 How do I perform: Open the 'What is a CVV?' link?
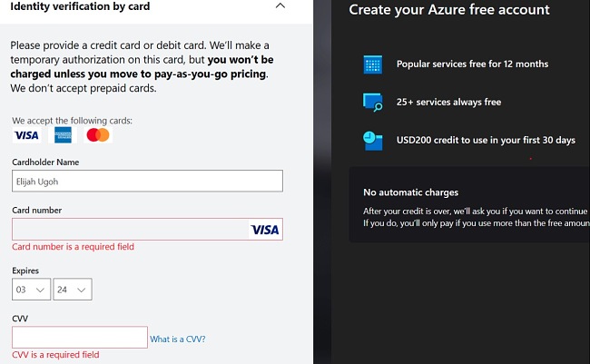click(x=178, y=339)
